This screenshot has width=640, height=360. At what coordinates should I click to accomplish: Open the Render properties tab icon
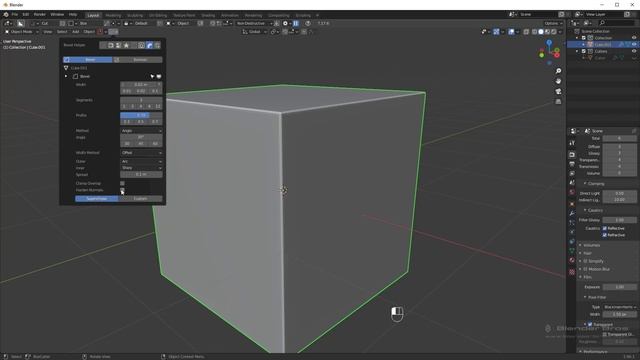(x=572, y=155)
